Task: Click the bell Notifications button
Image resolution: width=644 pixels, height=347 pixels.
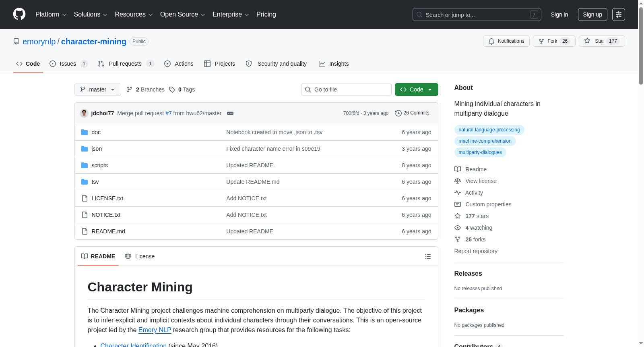Action: pyautogui.click(x=506, y=41)
